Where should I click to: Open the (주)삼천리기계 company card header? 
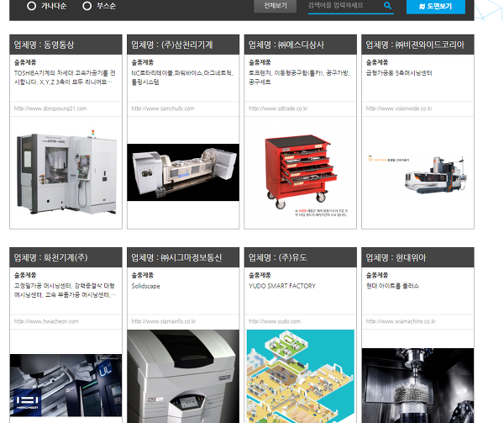tap(183, 45)
